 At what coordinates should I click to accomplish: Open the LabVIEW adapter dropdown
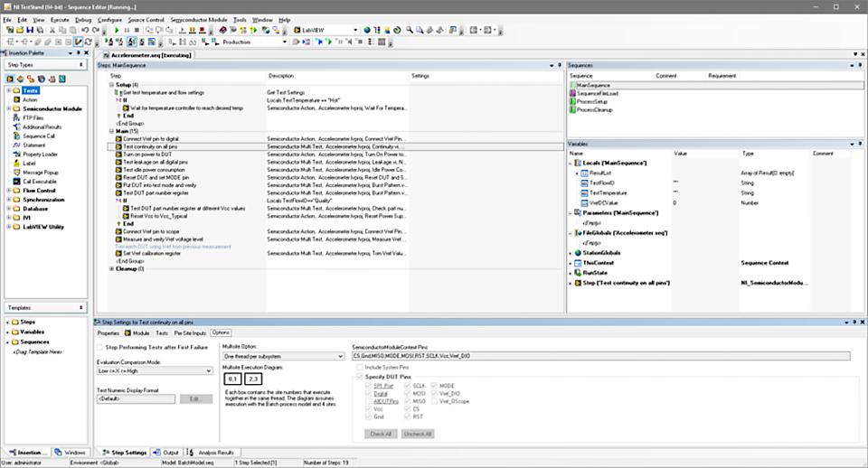pyautogui.click(x=355, y=30)
